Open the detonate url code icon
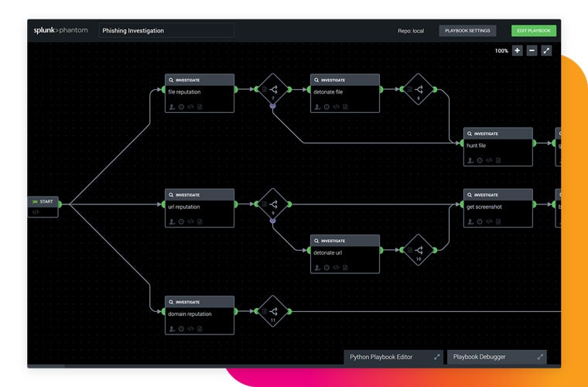The height and width of the screenshot is (387, 588). (336, 268)
